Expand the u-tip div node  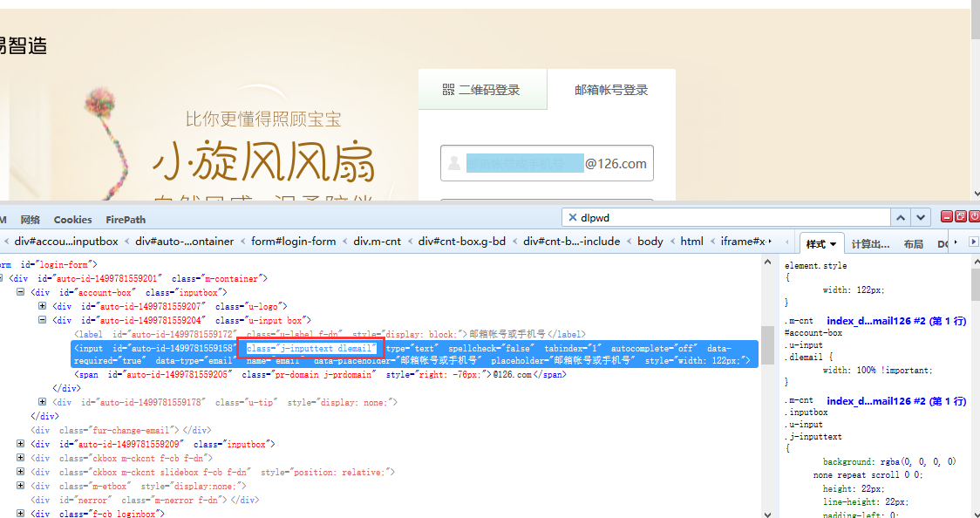(42, 402)
